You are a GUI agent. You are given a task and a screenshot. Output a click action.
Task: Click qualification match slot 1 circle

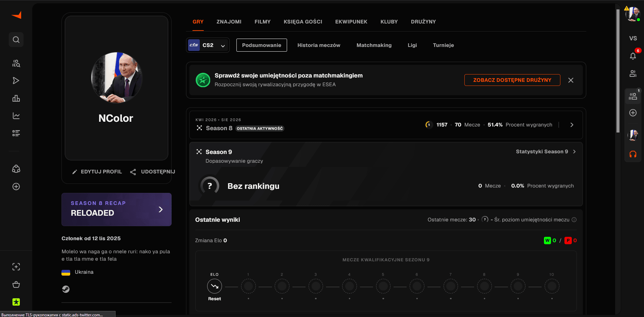click(248, 286)
